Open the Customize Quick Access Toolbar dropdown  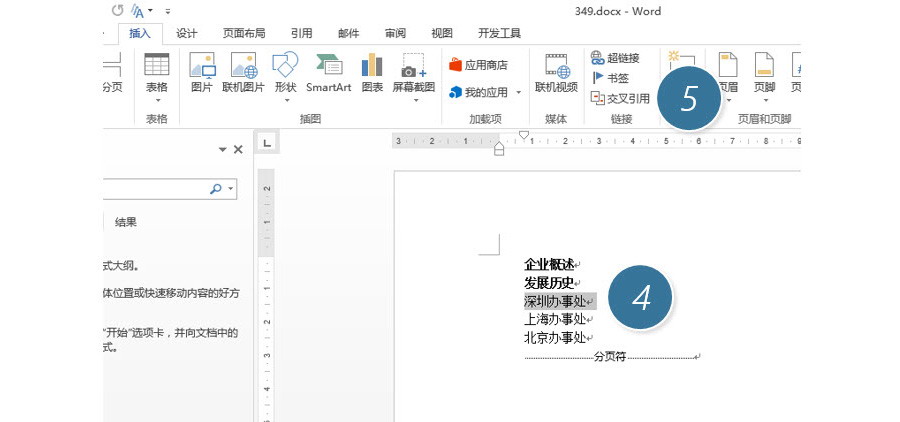pyautogui.click(x=168, y=11)
